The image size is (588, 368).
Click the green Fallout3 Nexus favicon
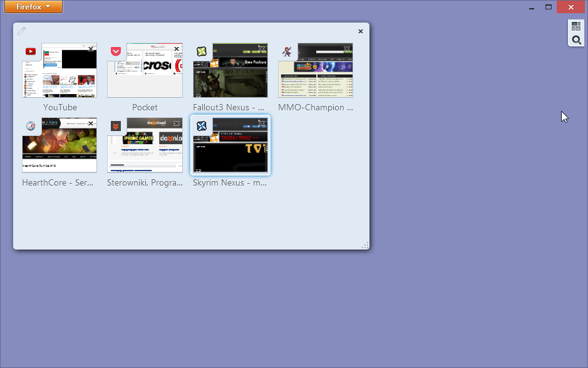(202, 51)
